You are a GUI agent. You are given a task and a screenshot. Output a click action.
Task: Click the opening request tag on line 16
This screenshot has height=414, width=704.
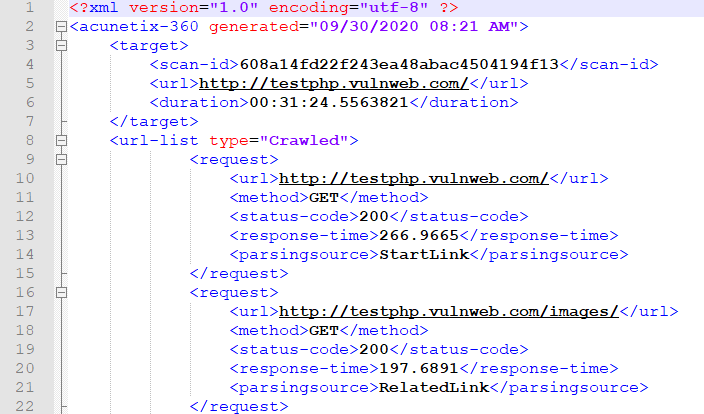point(234,293)
